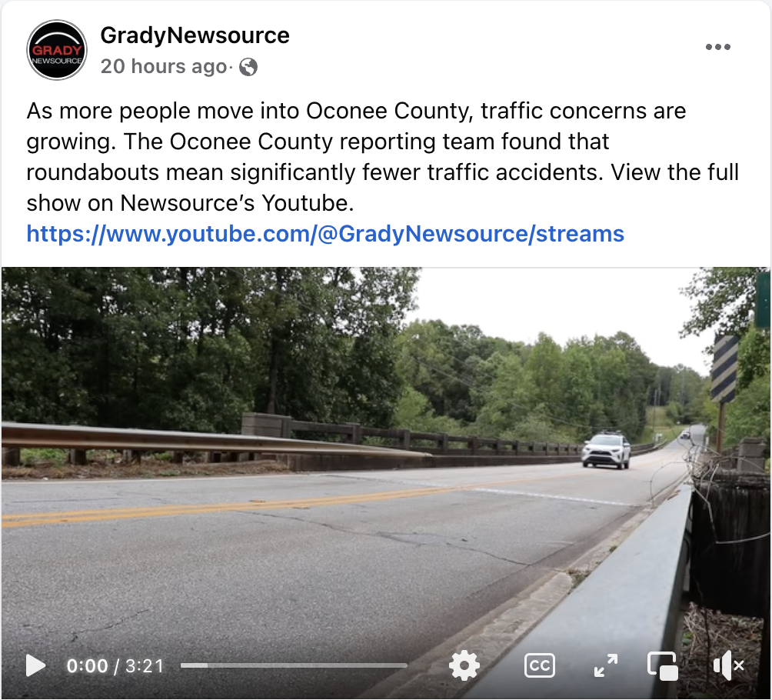Expand video to fullscreen
772x700 pixels.
click(x=606, y=665)
